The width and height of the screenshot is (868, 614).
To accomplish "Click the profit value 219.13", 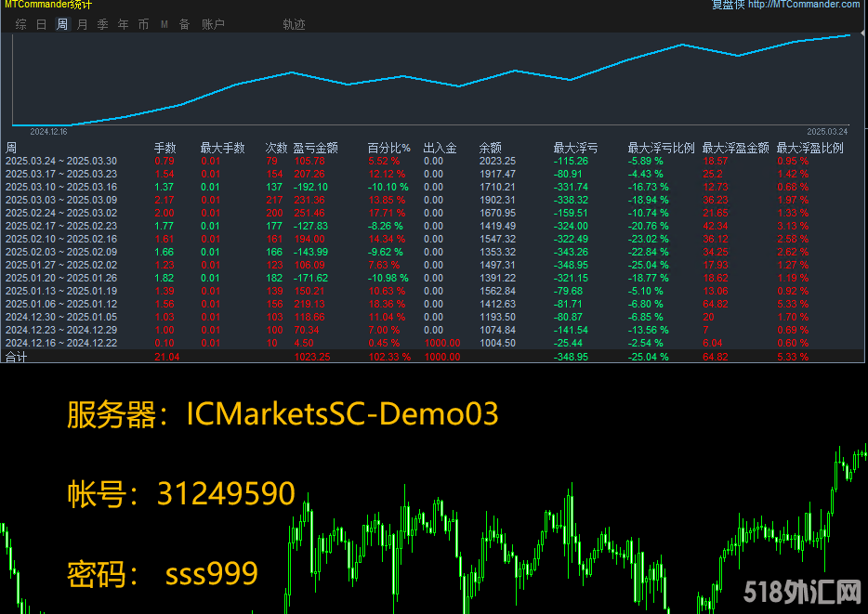I will point(309,304).
